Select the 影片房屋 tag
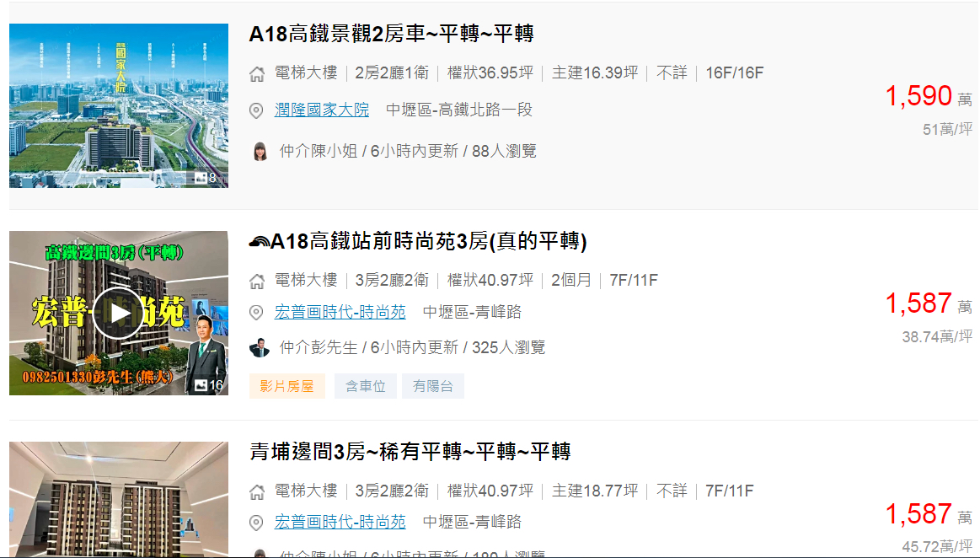980x558 pixels. point(287,386)
